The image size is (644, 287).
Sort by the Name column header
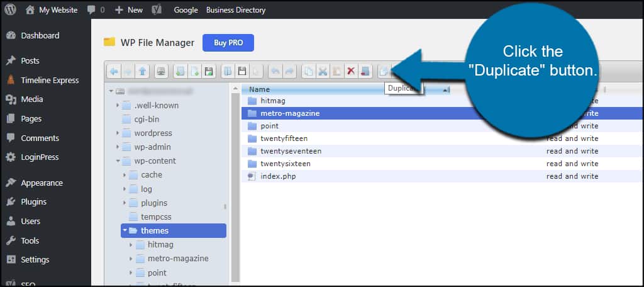[x=259, y=89]
